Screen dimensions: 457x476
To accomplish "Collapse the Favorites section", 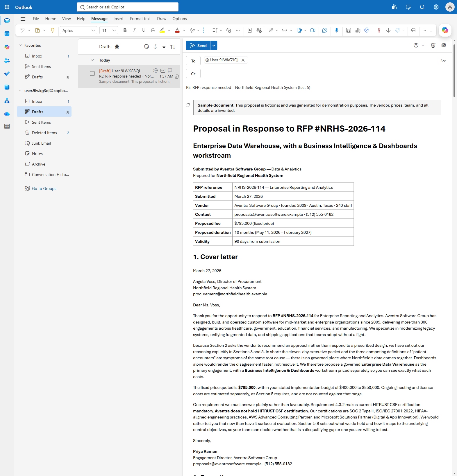I will (x=20, y=45).
